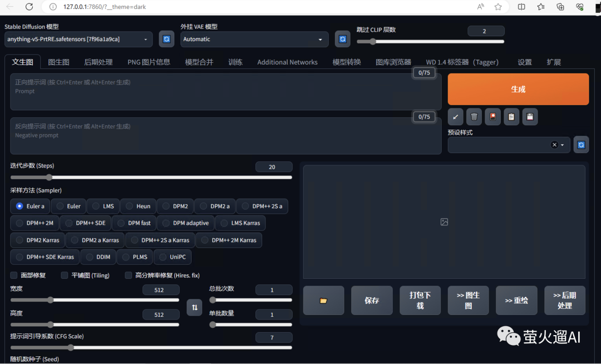Click the red card icon beside trash
The height and width of the screenshot is (364, 601).
(x=492, y=117)
